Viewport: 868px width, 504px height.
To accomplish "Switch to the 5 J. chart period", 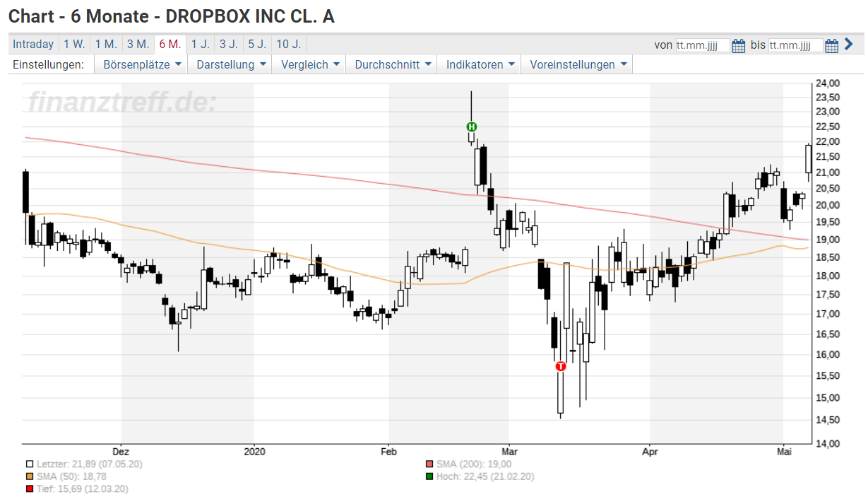I will click(256, 44).
